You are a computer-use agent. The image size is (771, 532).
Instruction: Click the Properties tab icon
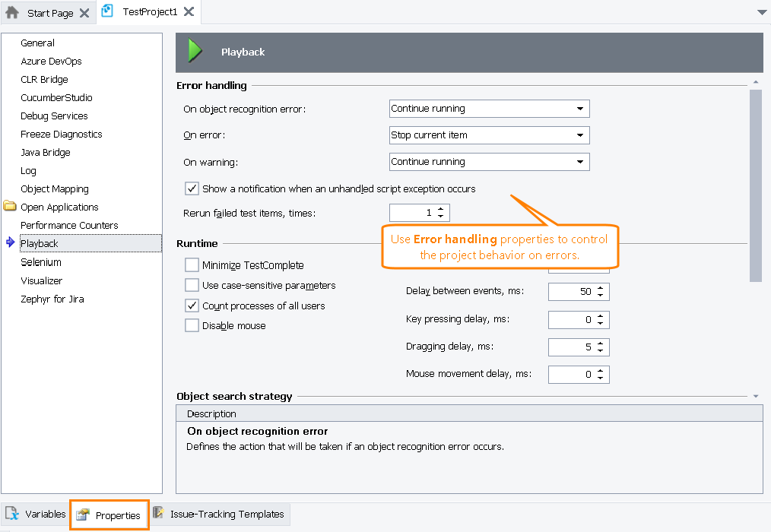[x=83, y=515]
